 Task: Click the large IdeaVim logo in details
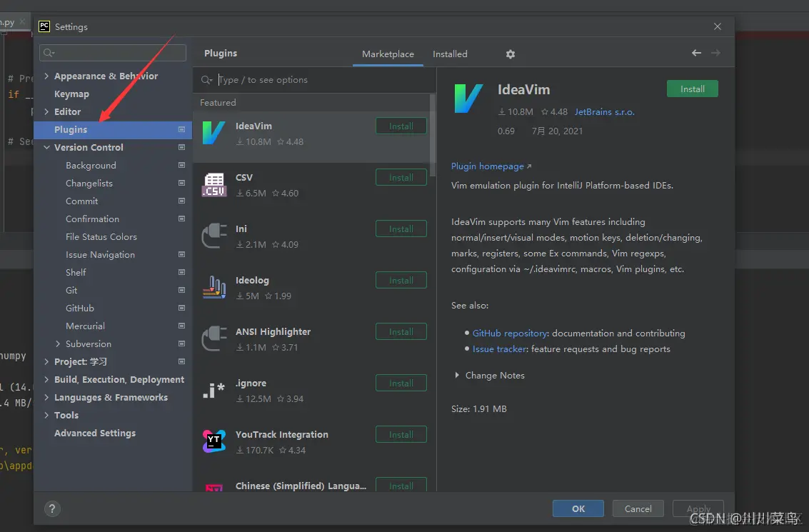tap(468, 99)
